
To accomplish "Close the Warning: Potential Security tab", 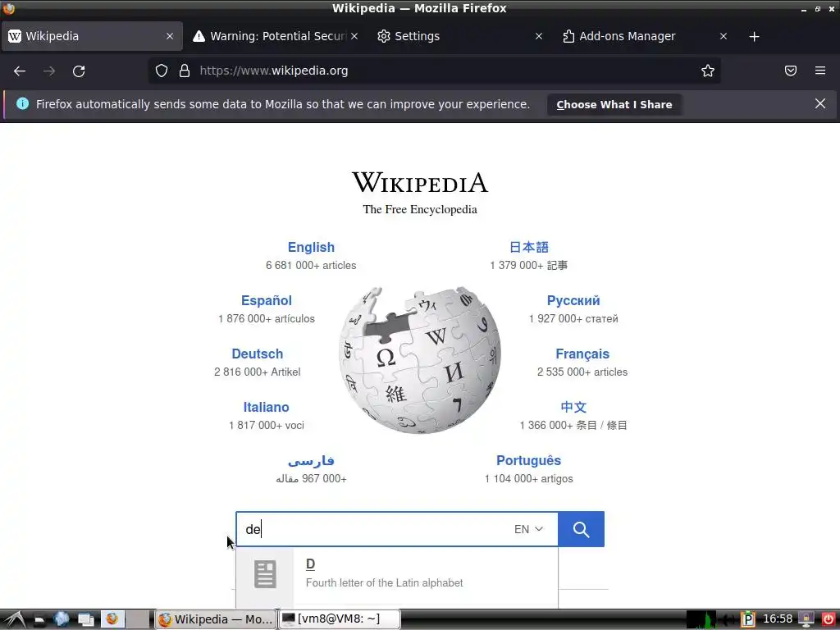I will click(x=354, y=36).
